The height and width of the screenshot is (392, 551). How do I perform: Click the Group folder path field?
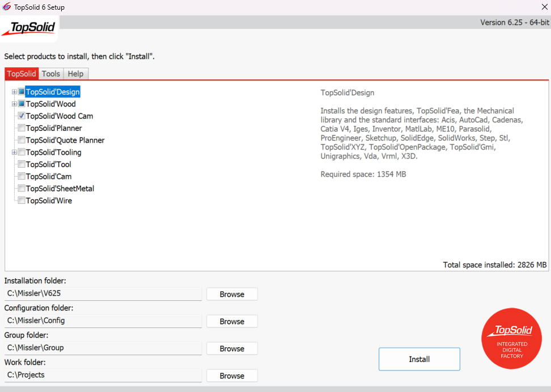103,348
